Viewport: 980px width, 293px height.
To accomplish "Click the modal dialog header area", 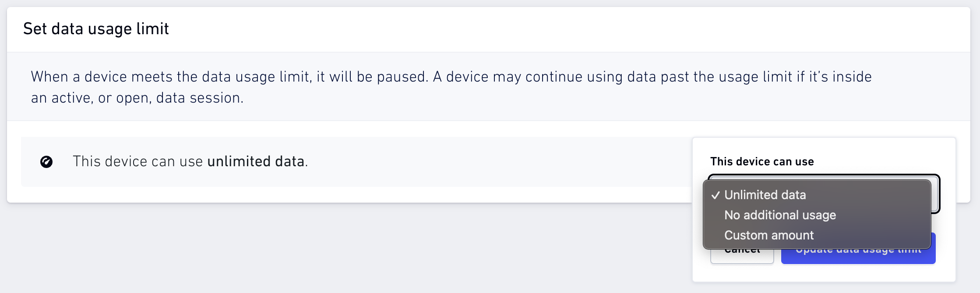I will 482,28.
